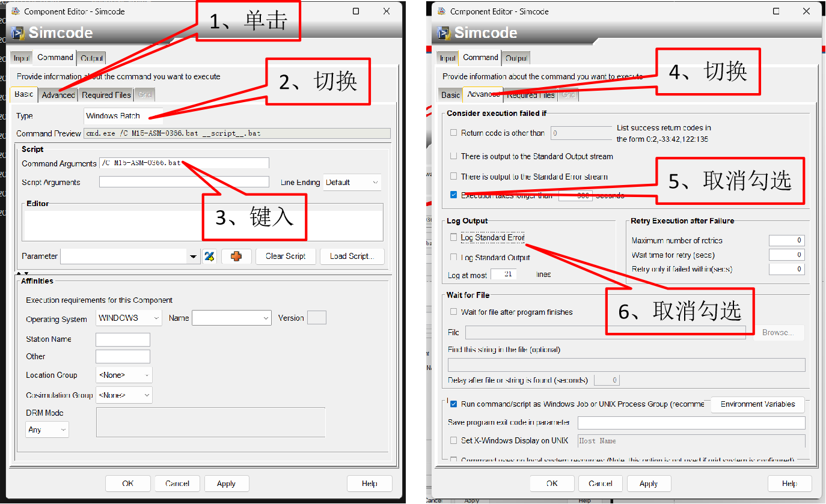The image size is (826, 504).
Task: Toggle 'Wait for file after program finishes'
Action: (454, 312)
